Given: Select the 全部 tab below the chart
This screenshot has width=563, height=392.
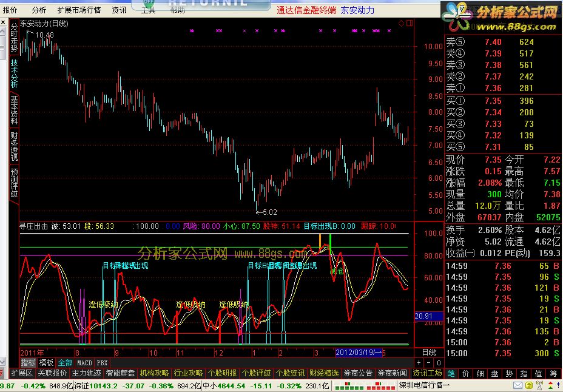Looking at the screenshot, I should pos(66,363).
